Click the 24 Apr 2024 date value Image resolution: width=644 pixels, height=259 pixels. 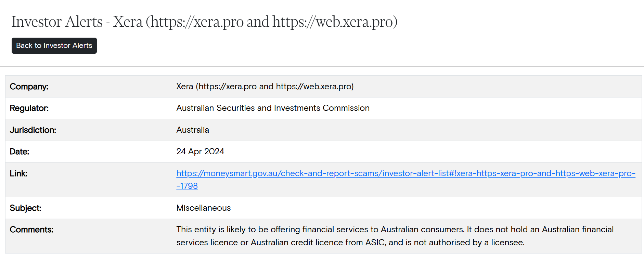[200, 152]
